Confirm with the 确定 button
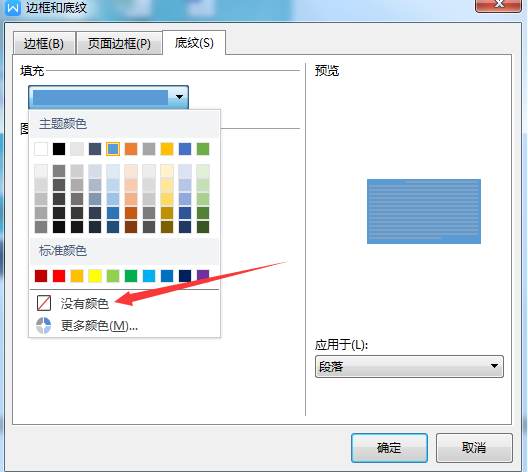Screen dimensions: 528x472 (x=389, y=448)
